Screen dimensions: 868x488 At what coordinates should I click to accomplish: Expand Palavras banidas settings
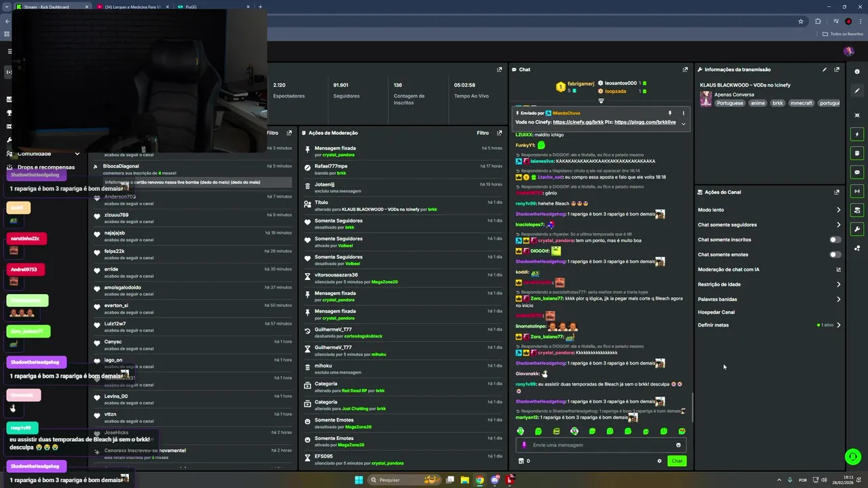838,299
